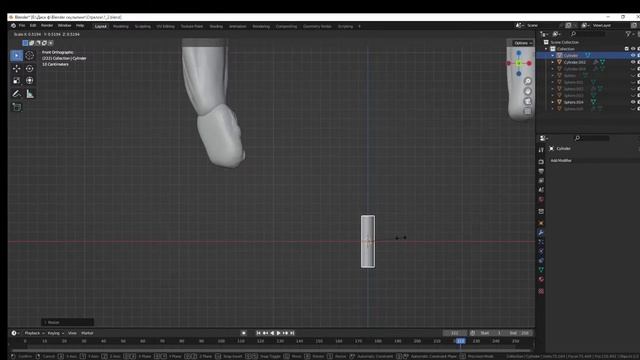The width and height of the screenshot is (640, 360).
Task: Toggle Collection visibility eye icon
Action: click(x=633, y=49)
